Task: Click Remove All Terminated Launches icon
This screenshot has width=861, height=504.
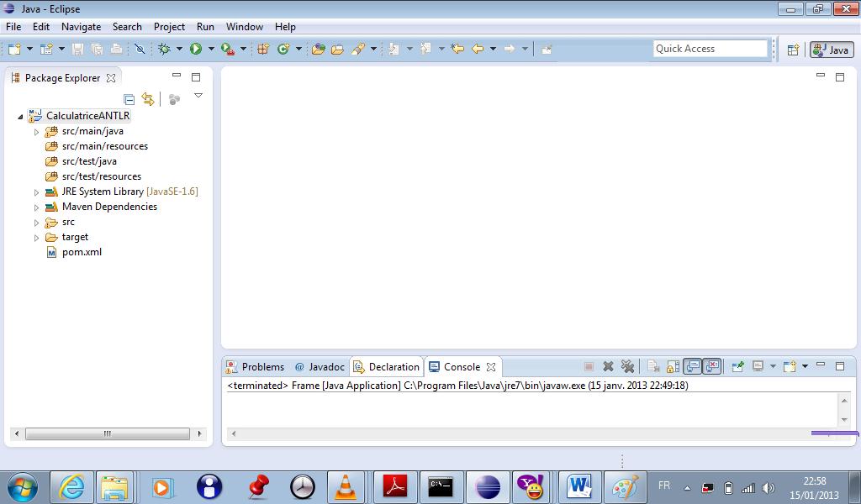Action: [x=627, y=367]
